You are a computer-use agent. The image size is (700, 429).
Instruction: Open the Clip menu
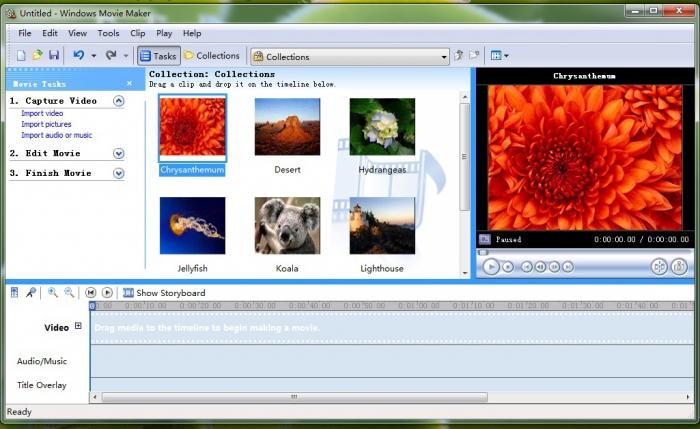click(138, 33)
